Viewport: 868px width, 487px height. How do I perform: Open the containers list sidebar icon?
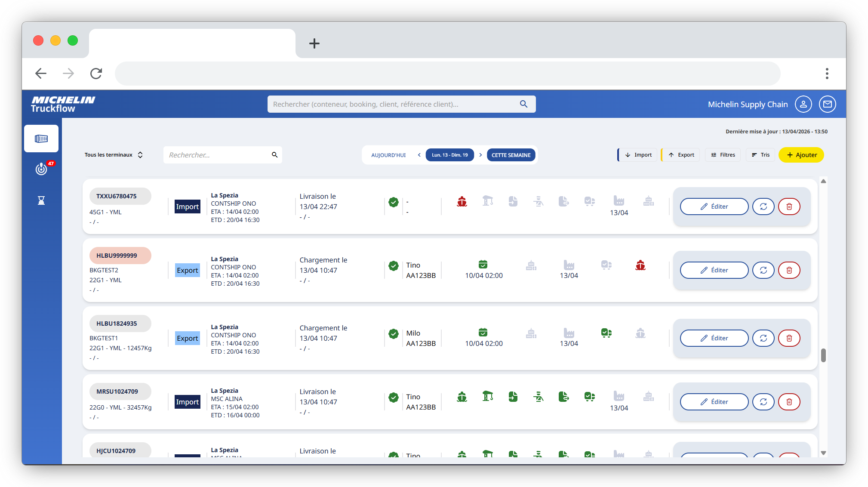41,139
